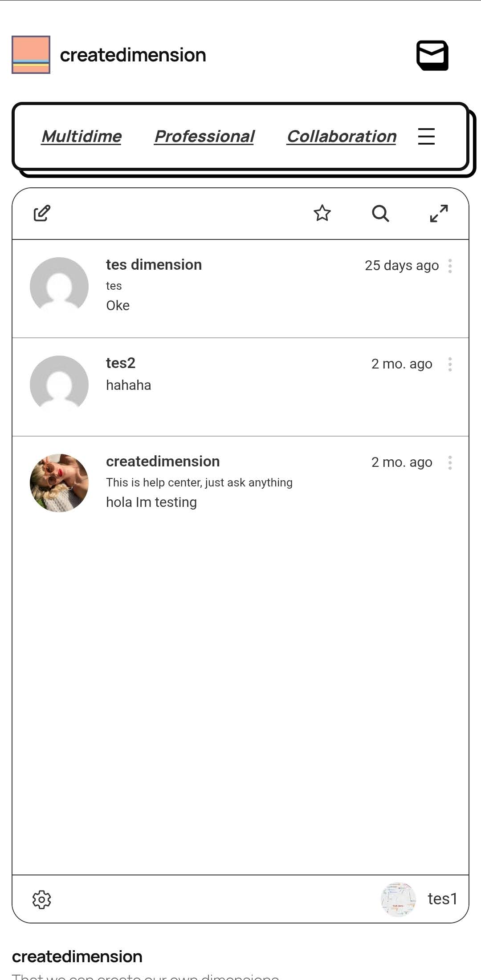Click the createdimension site title

[x=133, y=55]
